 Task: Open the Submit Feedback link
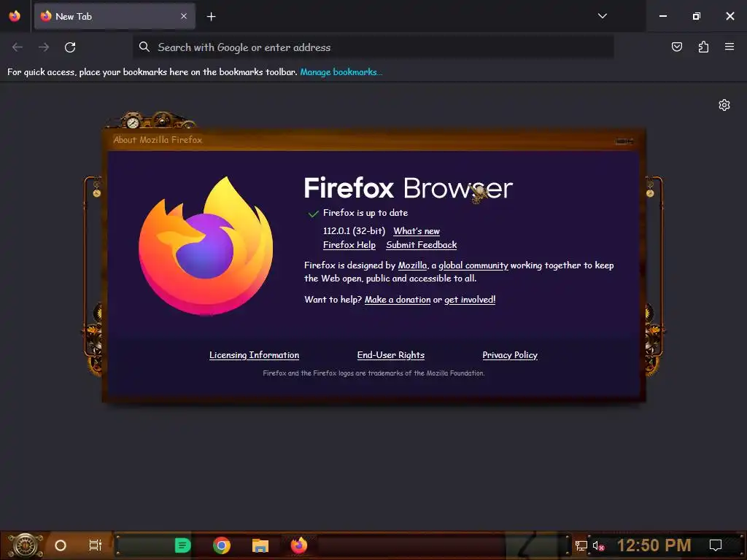(x=421, y=245)
